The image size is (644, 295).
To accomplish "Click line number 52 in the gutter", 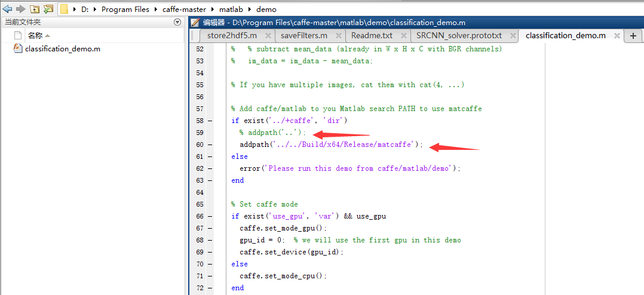I will point(199,49).
